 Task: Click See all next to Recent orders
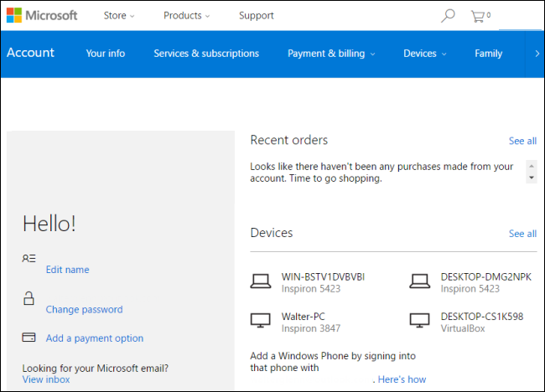point(522,141)
